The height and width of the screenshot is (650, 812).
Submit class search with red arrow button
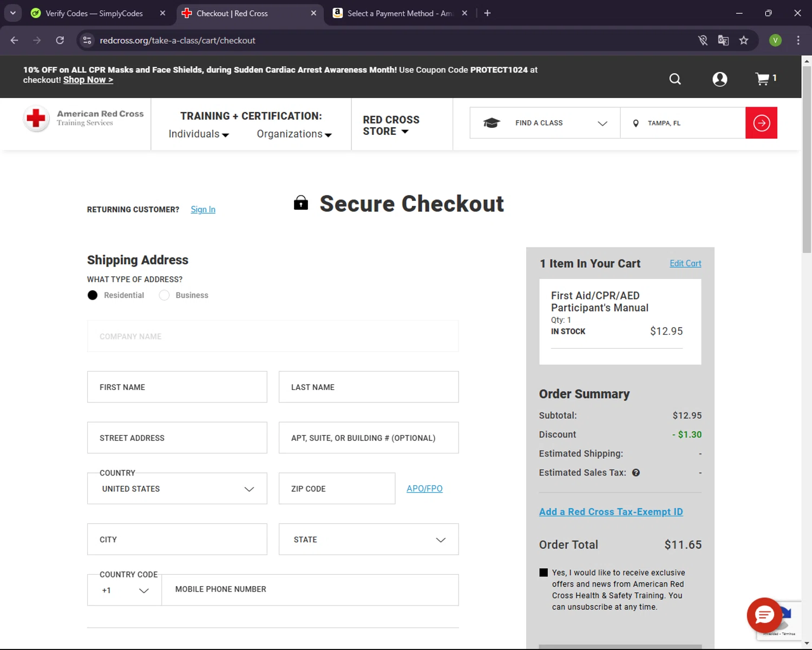point(761,123)
